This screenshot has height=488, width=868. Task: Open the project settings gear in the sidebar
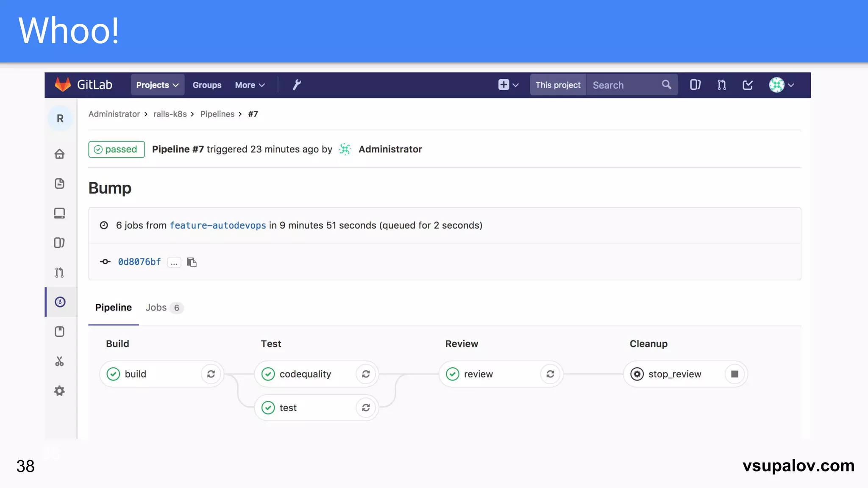[60, 391]
